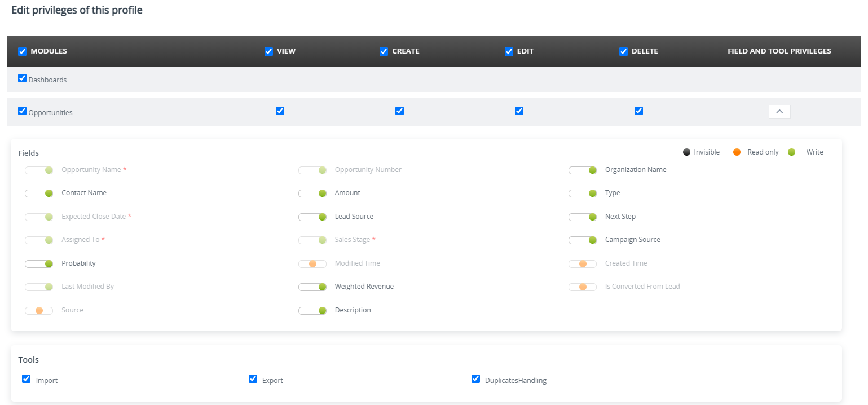Viewport: 868px width, 405px height.
Task: Disable the Export tool checkbox
Action: (253, 378)
